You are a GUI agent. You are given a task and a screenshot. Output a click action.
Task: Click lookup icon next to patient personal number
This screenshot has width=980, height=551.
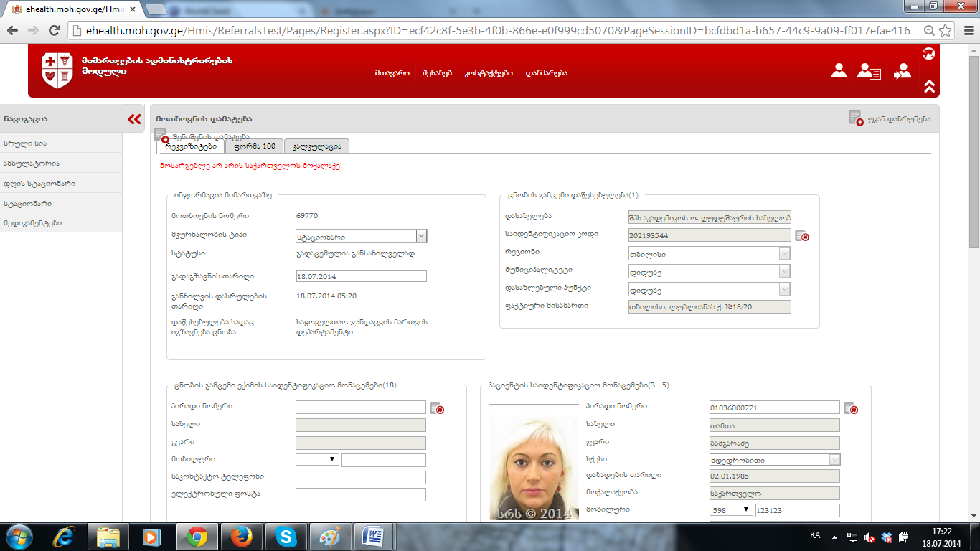click(851, 408)
